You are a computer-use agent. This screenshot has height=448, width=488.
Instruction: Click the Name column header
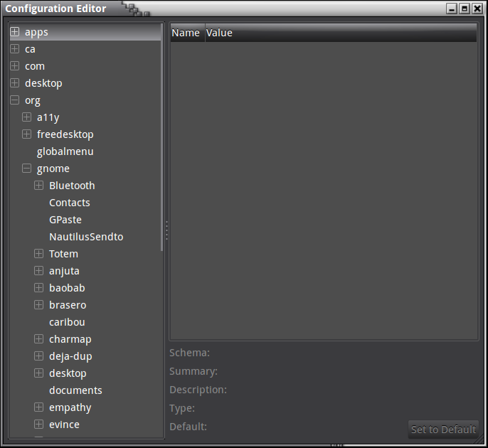click(186, 33)
